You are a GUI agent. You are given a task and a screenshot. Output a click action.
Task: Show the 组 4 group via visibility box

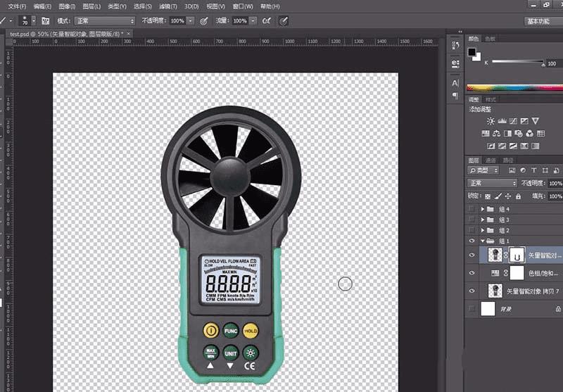coord(472,209)
